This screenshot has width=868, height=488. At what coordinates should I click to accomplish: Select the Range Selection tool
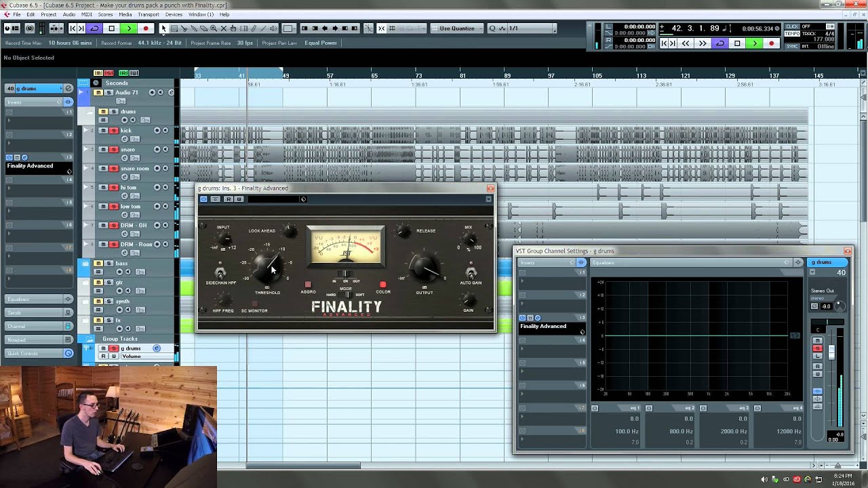tap(174, 28)
